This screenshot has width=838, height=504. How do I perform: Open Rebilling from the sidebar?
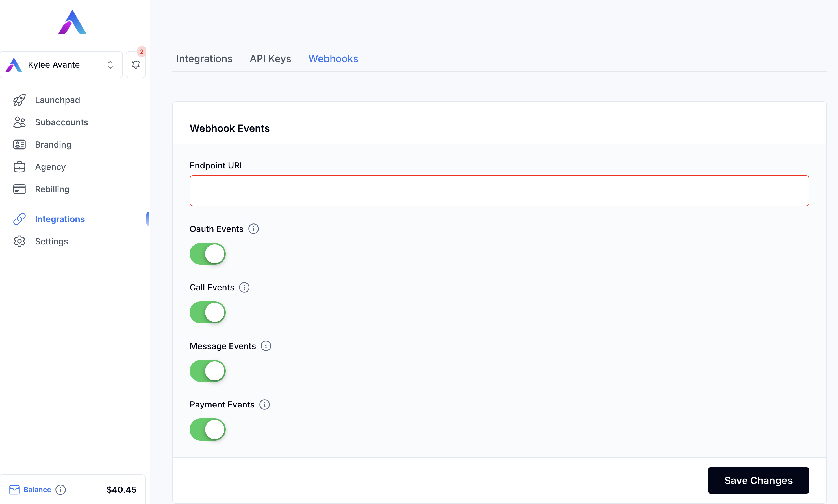point(52,189)
